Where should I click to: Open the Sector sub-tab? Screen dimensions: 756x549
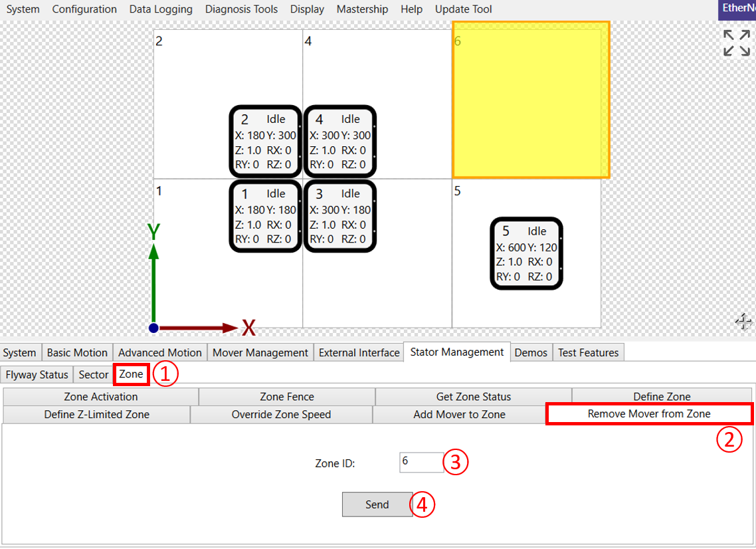pos(94,375)
